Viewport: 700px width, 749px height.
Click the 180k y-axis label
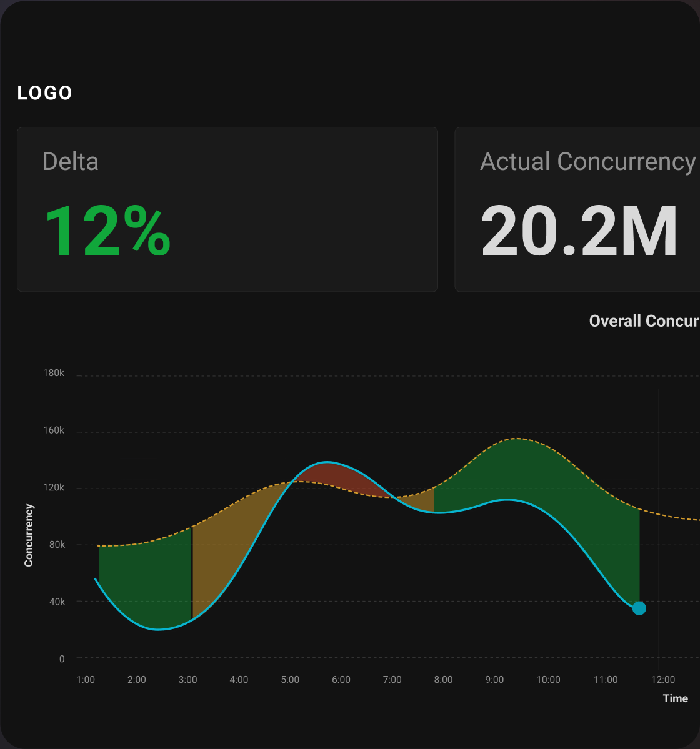click(54, 373)
